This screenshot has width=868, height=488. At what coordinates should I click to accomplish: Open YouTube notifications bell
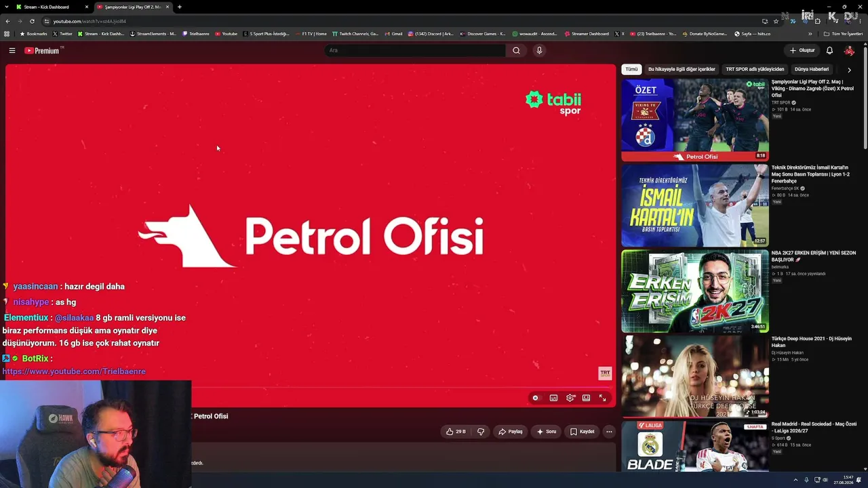(x=829, y=50)
